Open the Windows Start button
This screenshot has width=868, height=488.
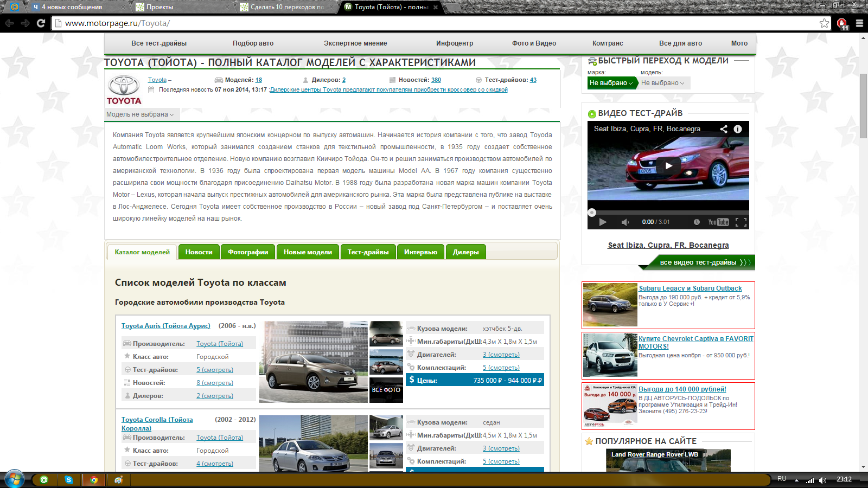(14, 479)
